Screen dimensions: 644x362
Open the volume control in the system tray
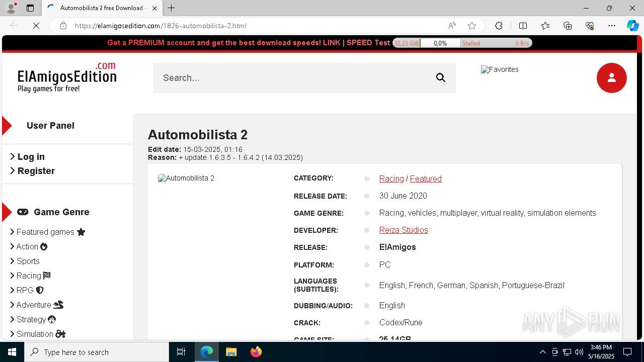pos(579,352)
